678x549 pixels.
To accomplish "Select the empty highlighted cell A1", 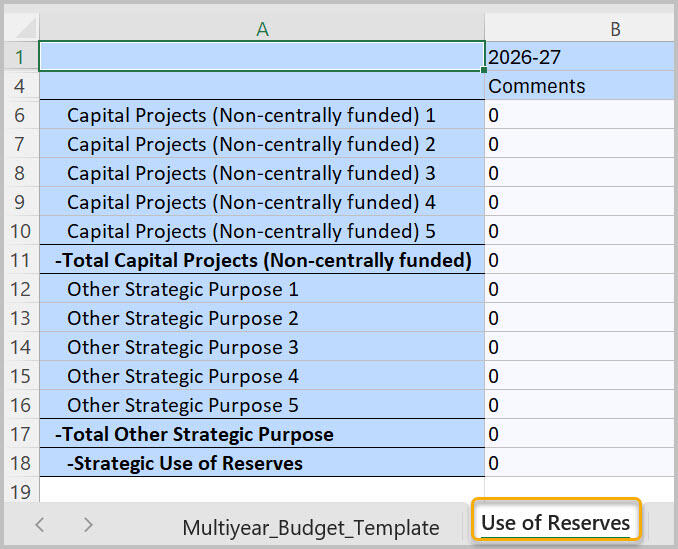I will pos(262,57).
